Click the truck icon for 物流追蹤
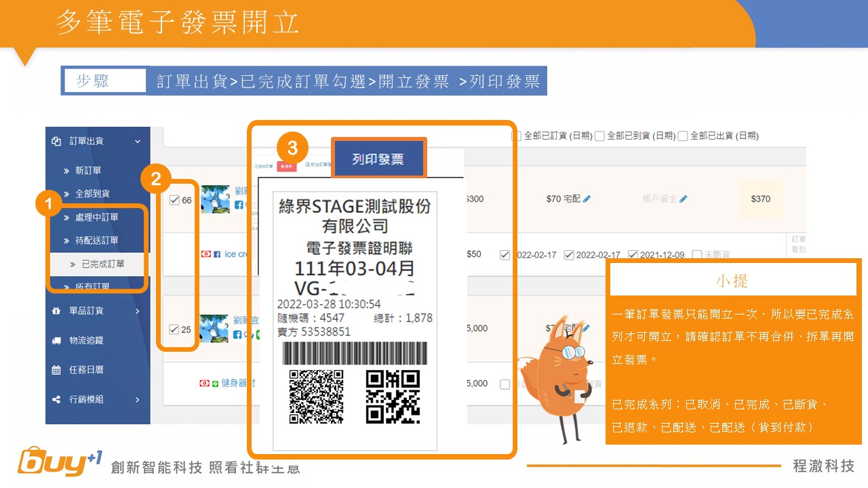This screenshot has width=868, height=488. (56, 340)
